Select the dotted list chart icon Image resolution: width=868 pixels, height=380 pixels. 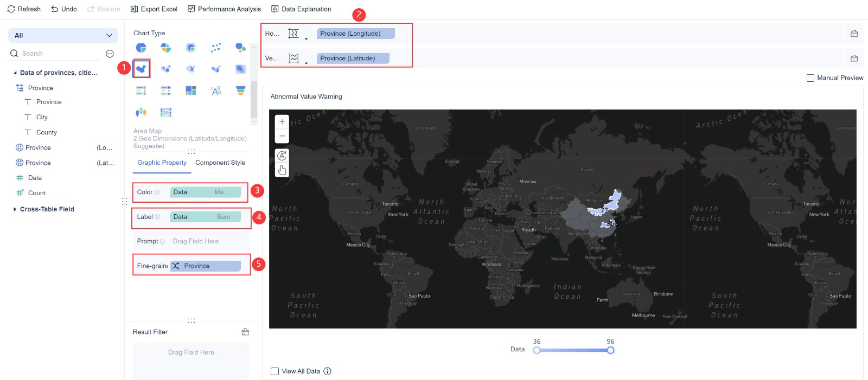click(166, 91)
